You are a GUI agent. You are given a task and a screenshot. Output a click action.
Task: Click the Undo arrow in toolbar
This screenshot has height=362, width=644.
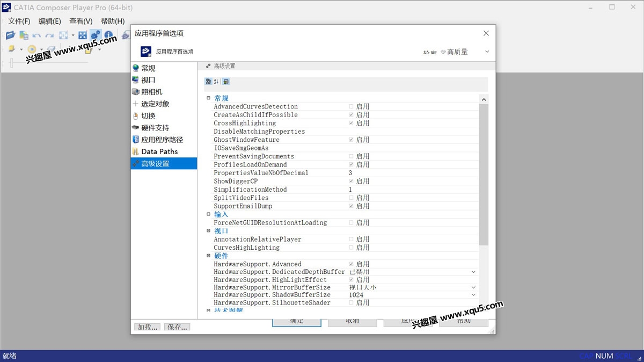[x=36, y=35]
